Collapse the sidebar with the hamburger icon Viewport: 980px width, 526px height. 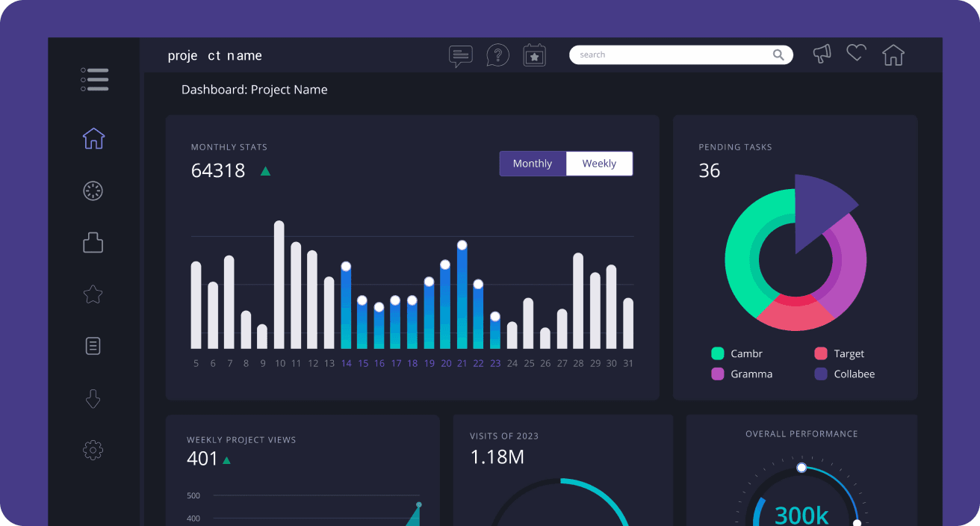pyautogui.click(x=94, y=79)
